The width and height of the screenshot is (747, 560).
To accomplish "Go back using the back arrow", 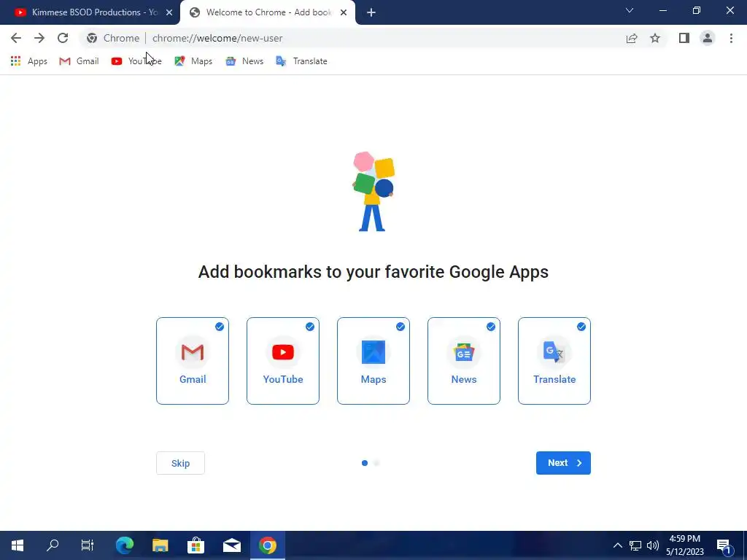I will 16,38.
